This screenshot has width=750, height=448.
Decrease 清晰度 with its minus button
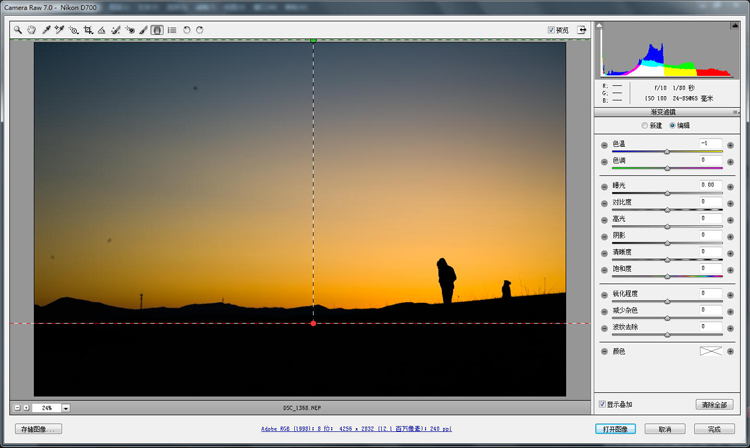click(x=604, y=253)
